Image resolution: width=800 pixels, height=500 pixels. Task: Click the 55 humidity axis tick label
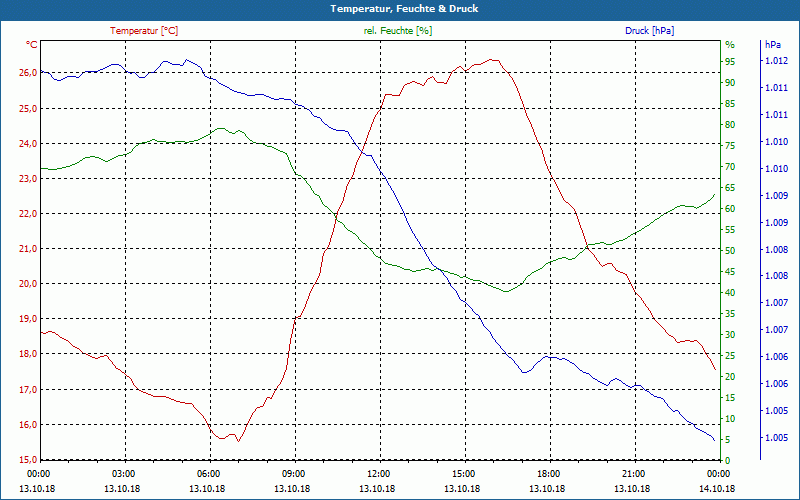(730, 230)
